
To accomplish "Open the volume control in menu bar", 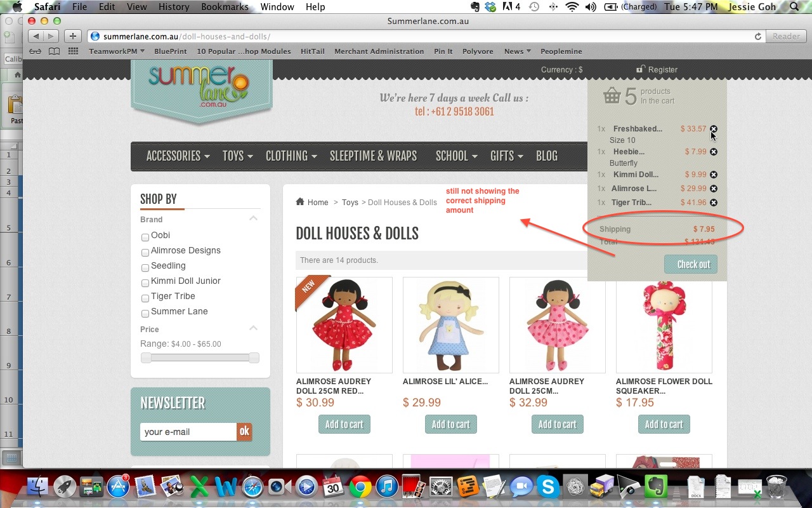I will coord(591,7).
